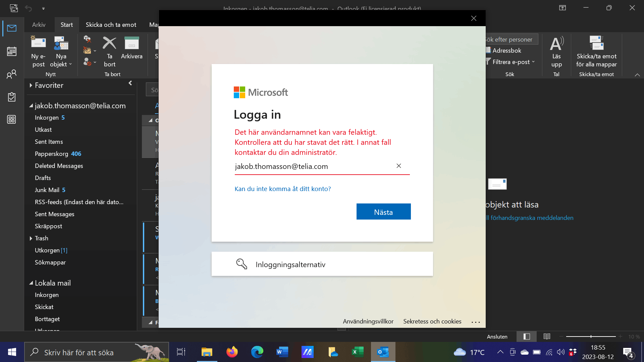Open the People contacts icon
644x362 pixels.
[x=12, y=74]
